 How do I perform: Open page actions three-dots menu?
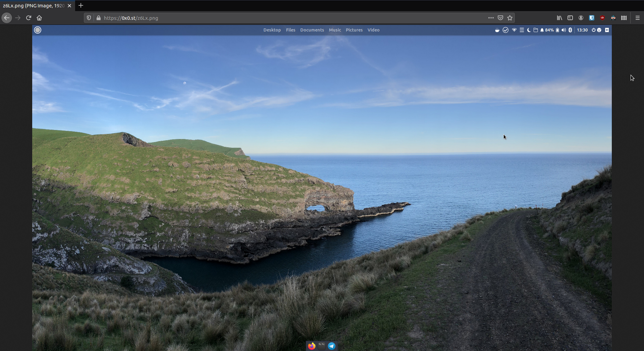(x=491, y=18)
